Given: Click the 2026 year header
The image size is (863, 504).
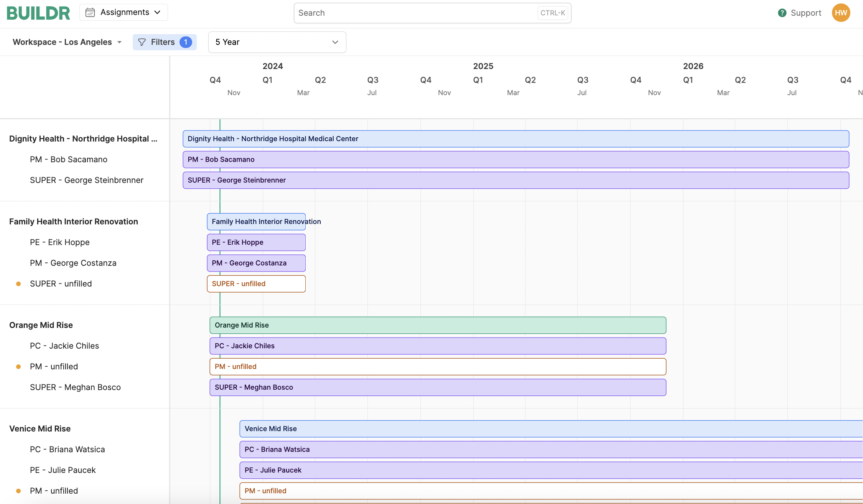Looking at the screenshot, I should [693, 66].
